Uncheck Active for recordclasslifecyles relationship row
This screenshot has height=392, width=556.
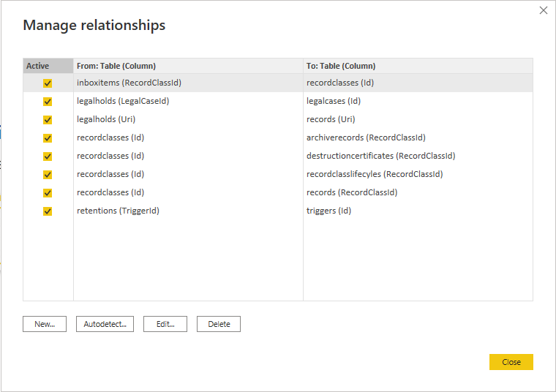coord(48,175)
